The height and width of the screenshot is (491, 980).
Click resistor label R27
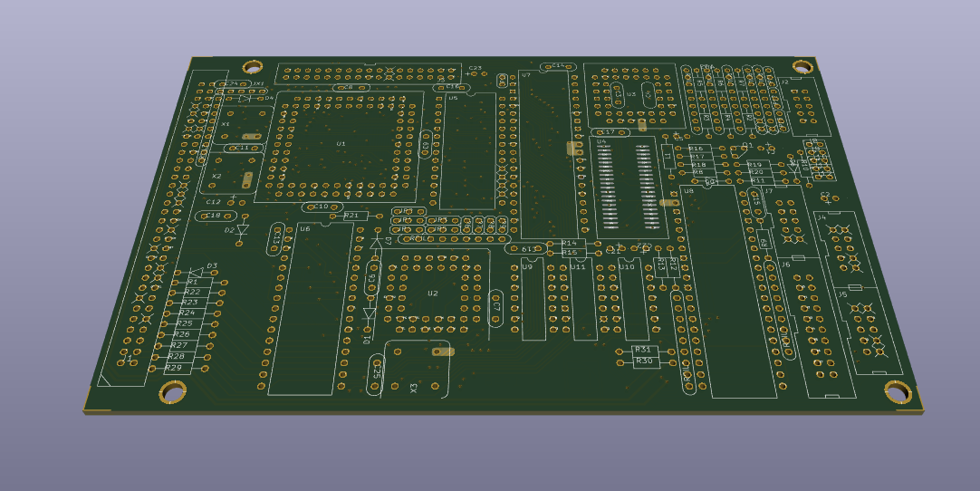click(179, 345)
